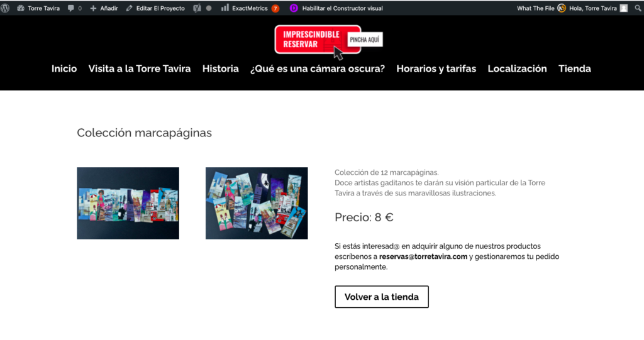Click the reservas@torretavira.com email link

pos(423,256)
